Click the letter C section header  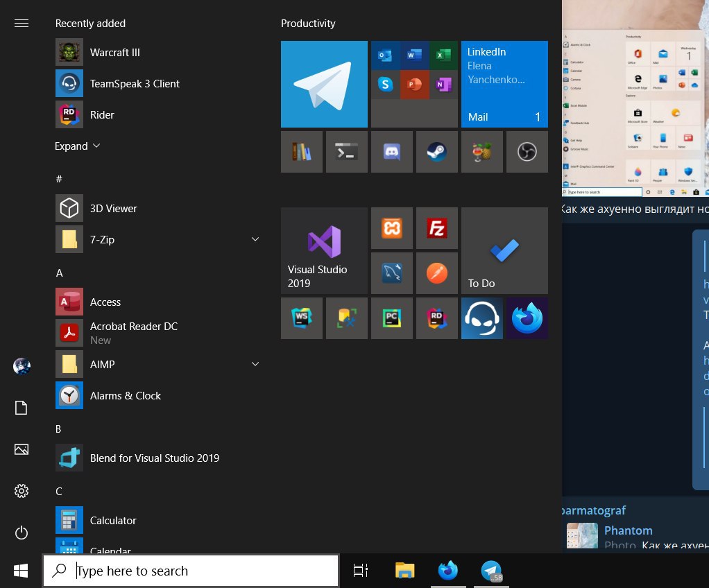click(x=59, y=492)
